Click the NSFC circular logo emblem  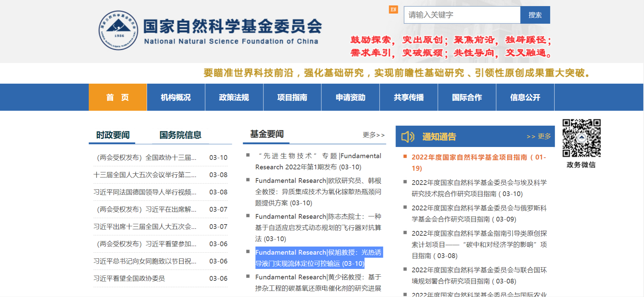118,30
